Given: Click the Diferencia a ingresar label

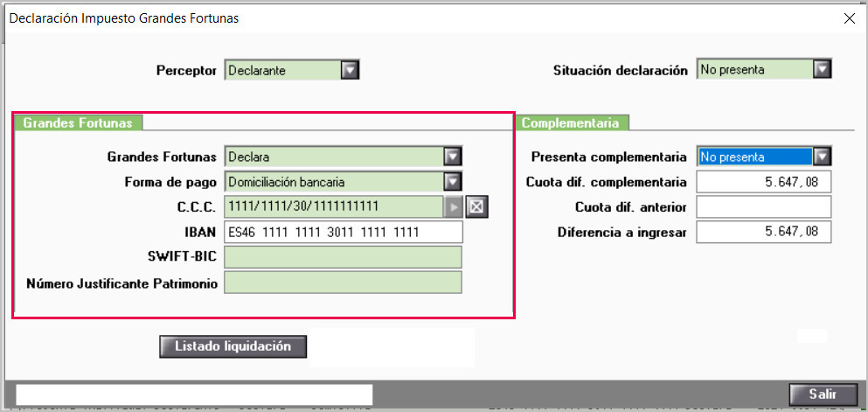Looking at the screenshot, I should [x=622, y=233].
